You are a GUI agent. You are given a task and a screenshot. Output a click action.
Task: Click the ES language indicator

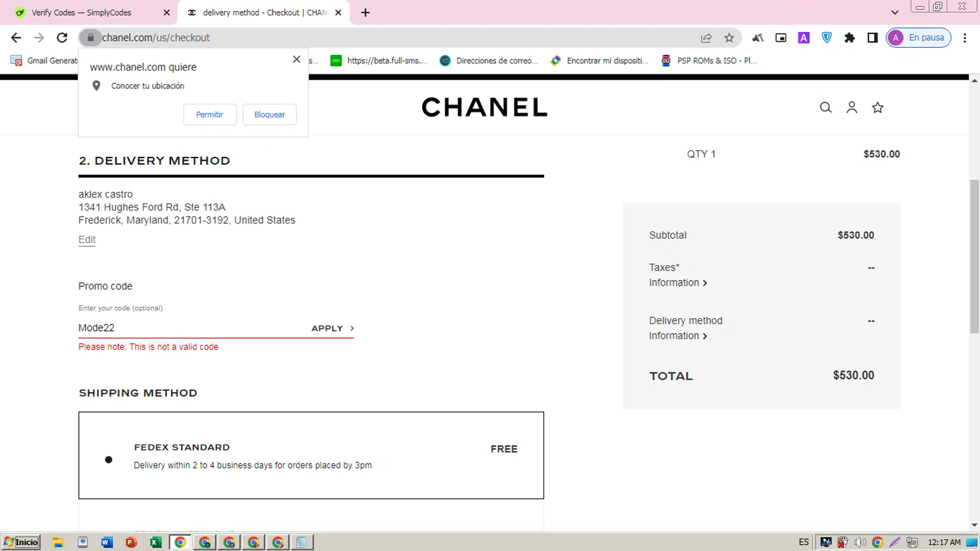point(804,542)
